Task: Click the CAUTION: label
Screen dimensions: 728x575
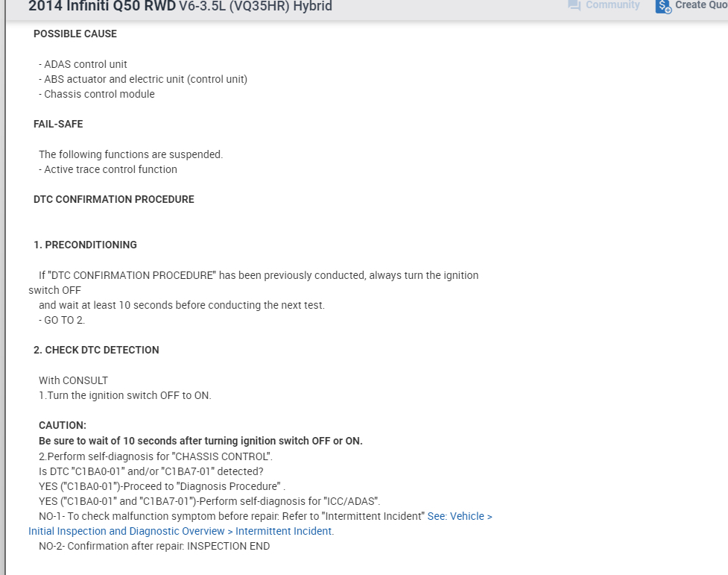Action: click(x=63, y=425)
